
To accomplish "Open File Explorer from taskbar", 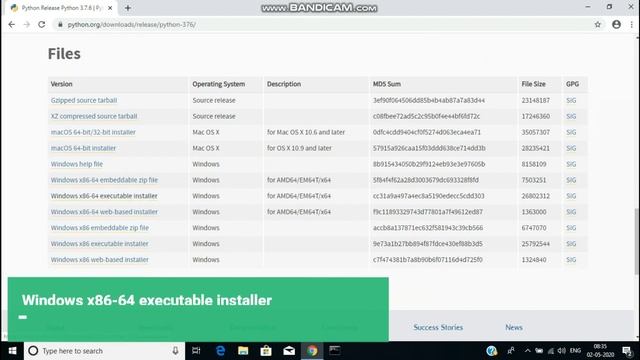I will (x=243, y=351).
